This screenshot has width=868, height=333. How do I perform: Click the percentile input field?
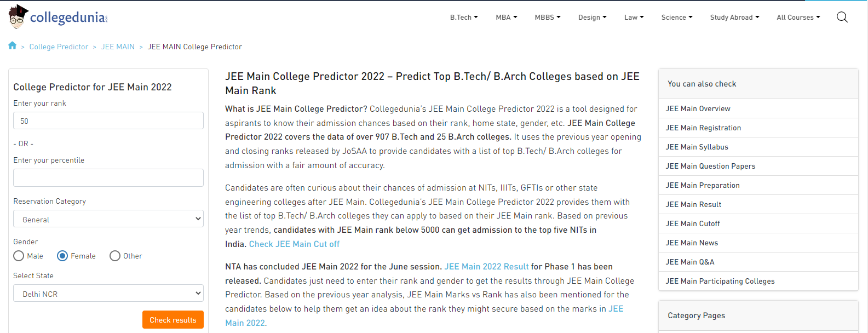[108, 177]
